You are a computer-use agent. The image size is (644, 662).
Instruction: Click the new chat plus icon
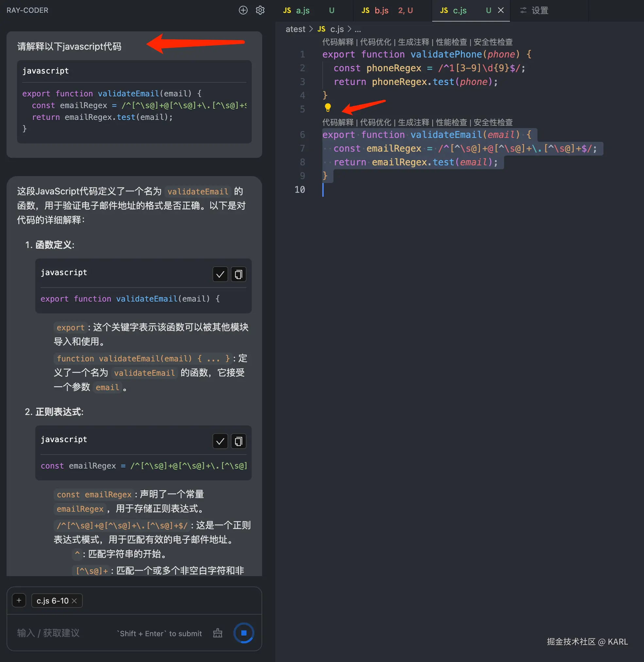pyautogui.click(x=243, y=10)
